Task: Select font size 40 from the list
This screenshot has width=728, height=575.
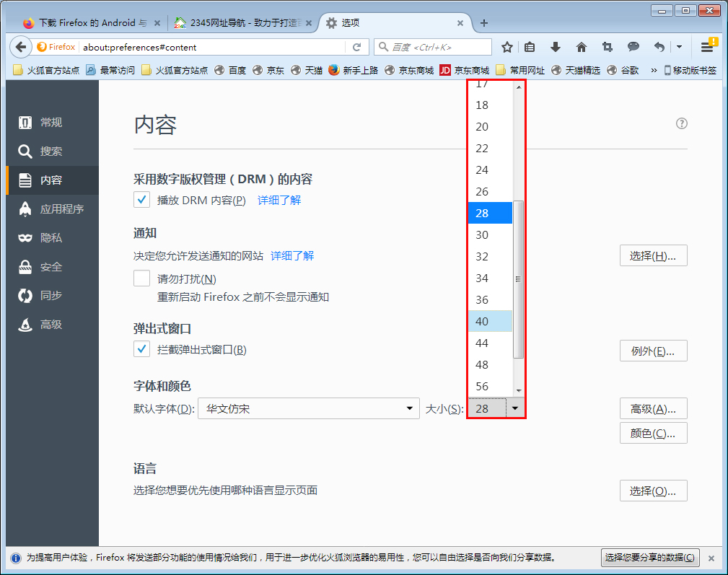Action: (488, 321)
